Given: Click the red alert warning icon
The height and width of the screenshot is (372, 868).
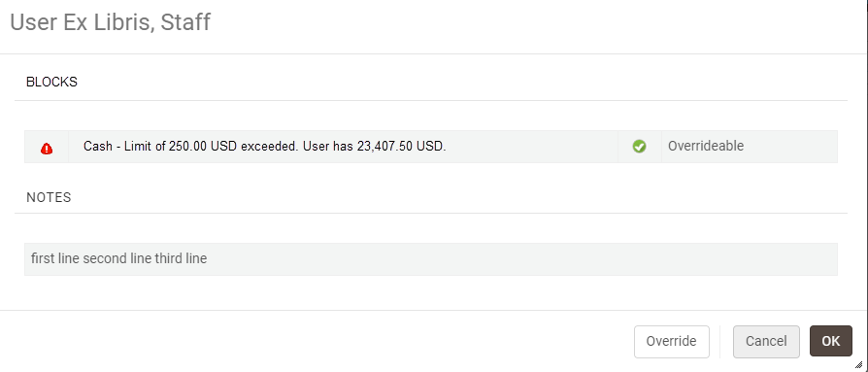Looking at the screenshot, I should tap(47, 149).
